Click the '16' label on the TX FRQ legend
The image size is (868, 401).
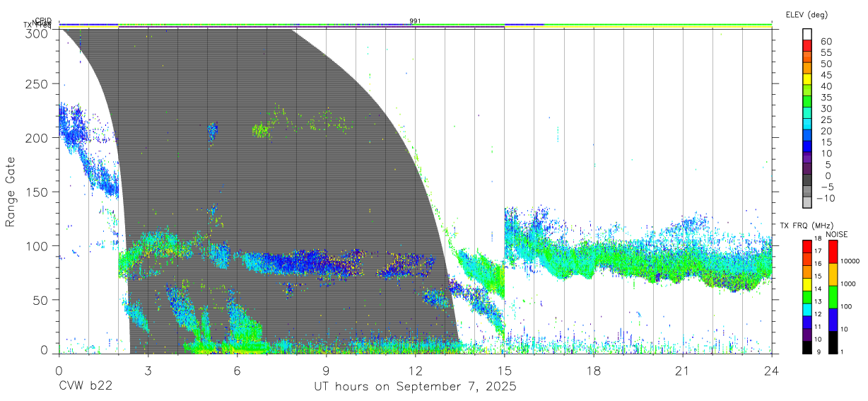tap(818, 263)
